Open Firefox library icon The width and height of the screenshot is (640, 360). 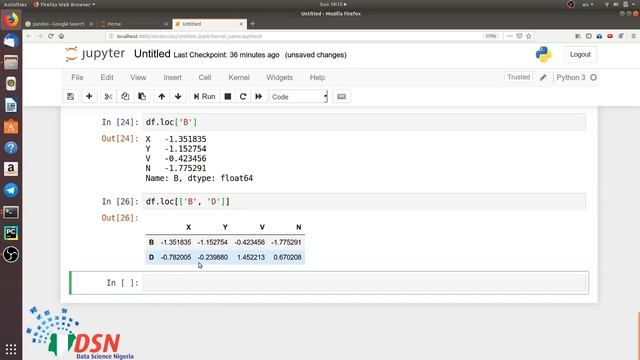click(x=578, y=36)
